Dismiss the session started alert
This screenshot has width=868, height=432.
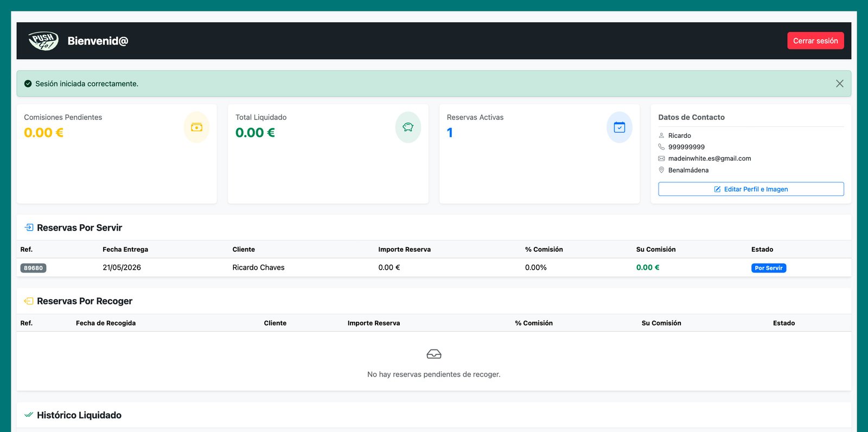coord(839,84)
